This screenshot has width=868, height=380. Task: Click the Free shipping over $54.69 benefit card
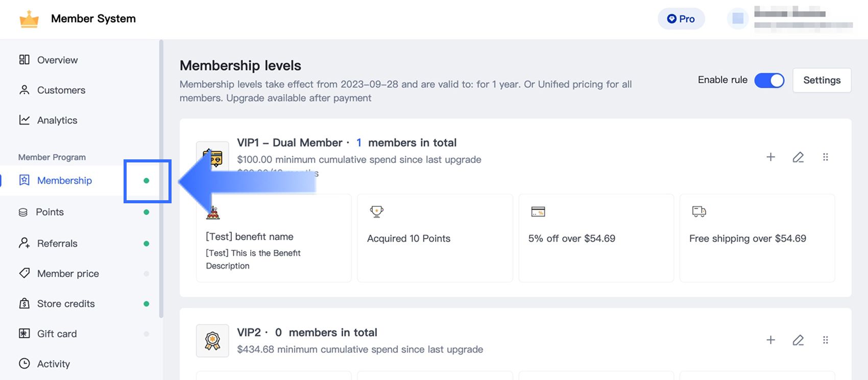point(757,238)
